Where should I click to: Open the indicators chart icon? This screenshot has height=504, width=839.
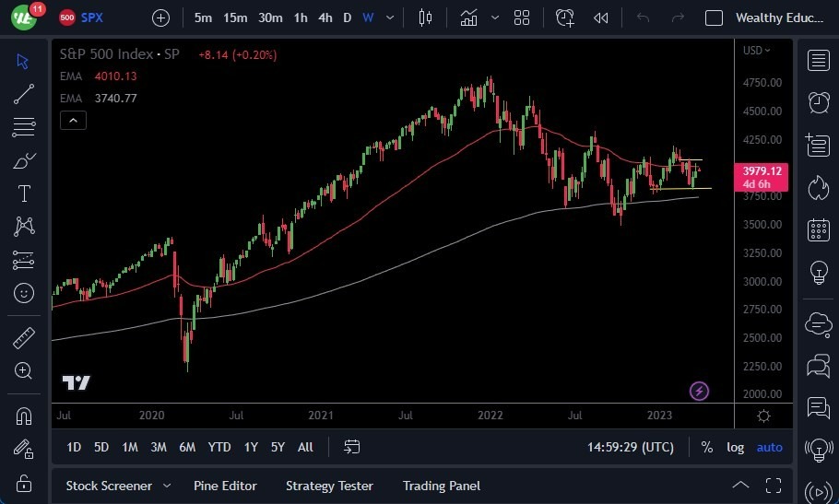[468, 18]
